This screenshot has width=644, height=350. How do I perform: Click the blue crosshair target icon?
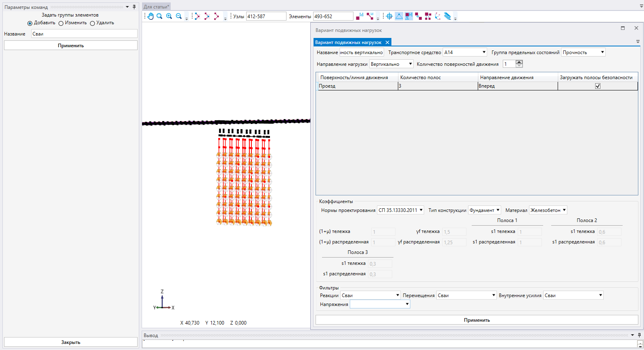coord(389,16)
